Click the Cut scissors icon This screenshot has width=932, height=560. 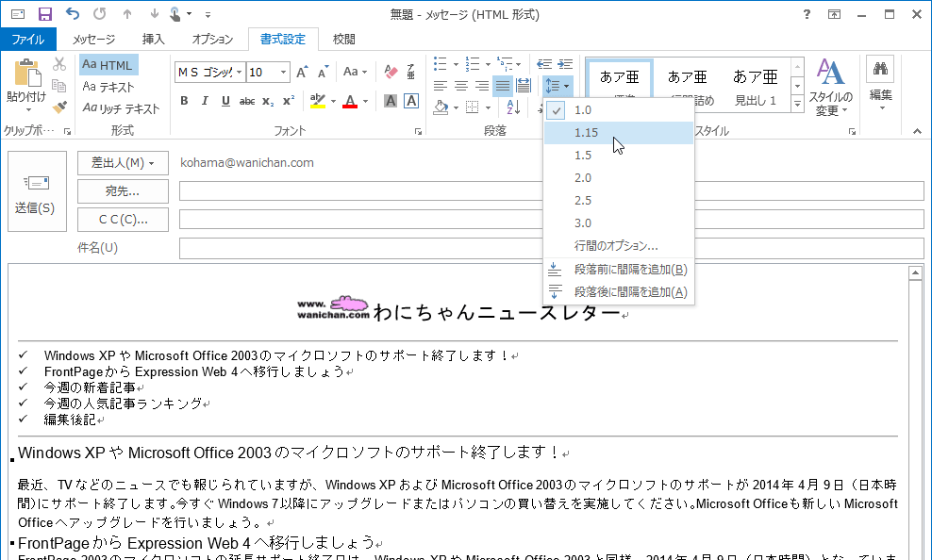(58, 63)
